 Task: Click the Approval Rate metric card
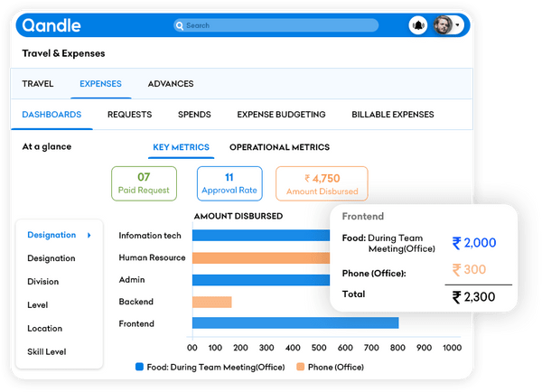[229, 183]
